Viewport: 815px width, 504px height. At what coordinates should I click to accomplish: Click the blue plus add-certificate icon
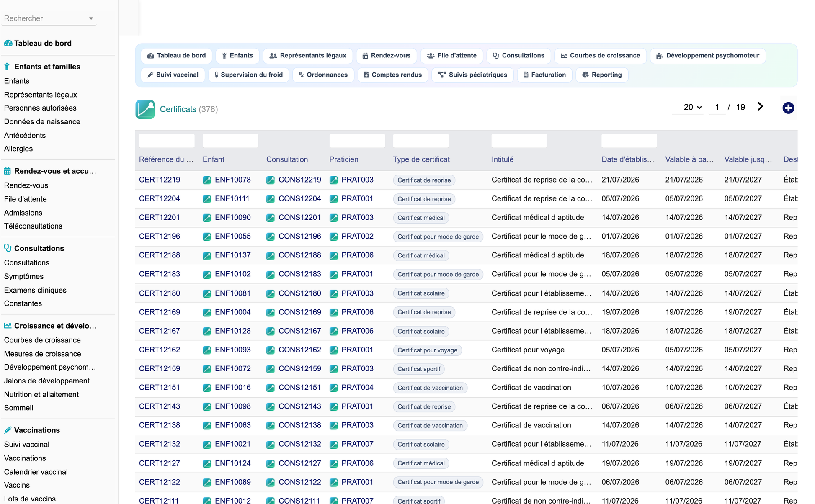click(788, 108)
